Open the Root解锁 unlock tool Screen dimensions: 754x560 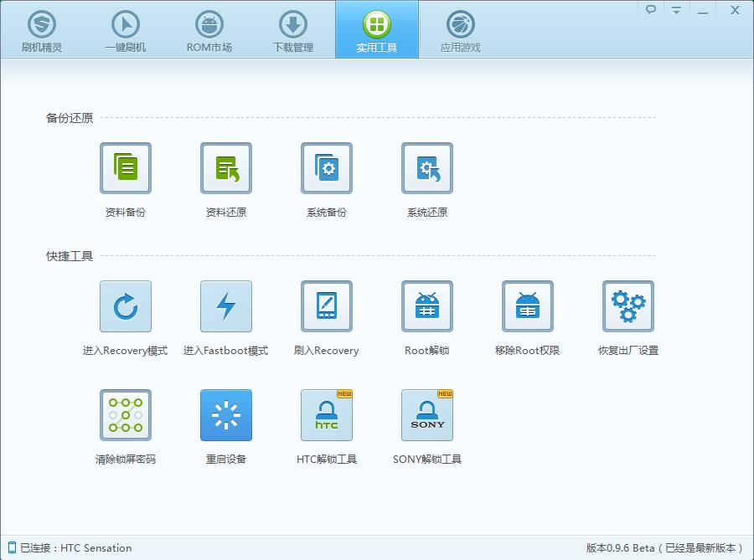tap(427, 306)
